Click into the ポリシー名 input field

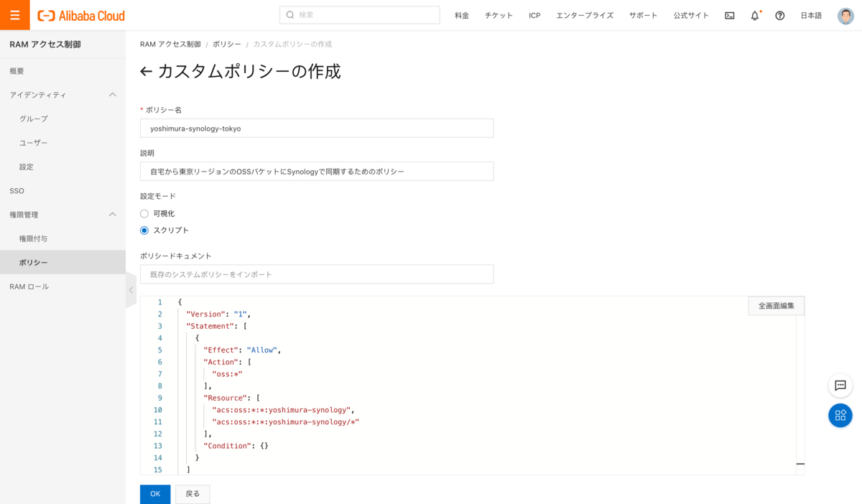(x=317, y=129)
